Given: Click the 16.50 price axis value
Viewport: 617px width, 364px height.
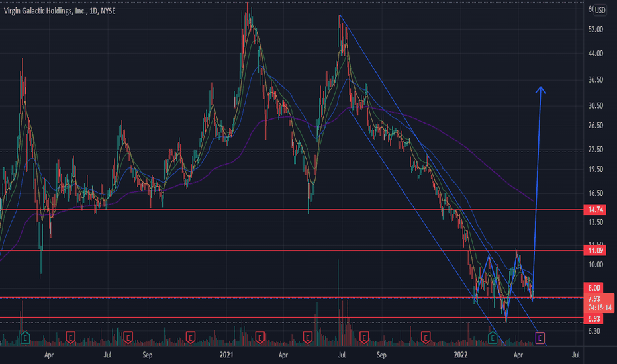Looking at the screenshot, I should (595, 193).
